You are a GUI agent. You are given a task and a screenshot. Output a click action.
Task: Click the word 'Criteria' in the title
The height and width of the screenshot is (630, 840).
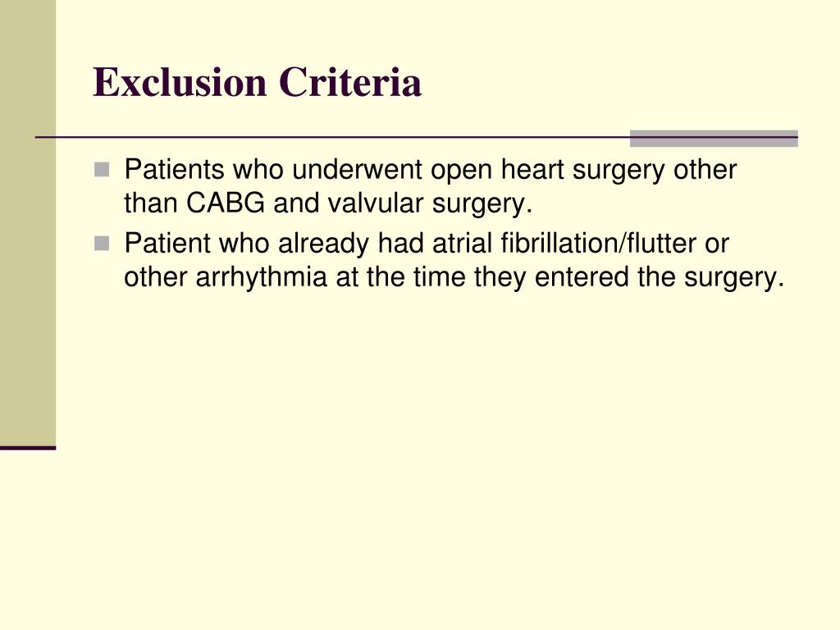click(x=349, y=83)
